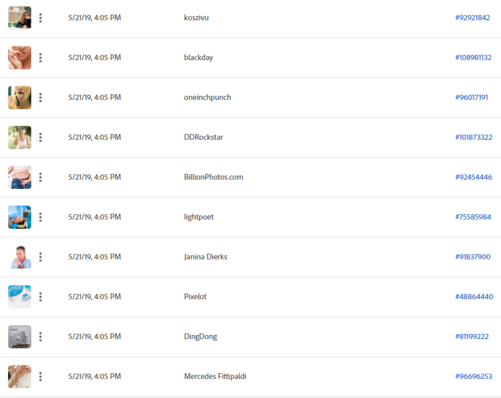
Task: Follow the #48864440 asset link
Action: 474,297
